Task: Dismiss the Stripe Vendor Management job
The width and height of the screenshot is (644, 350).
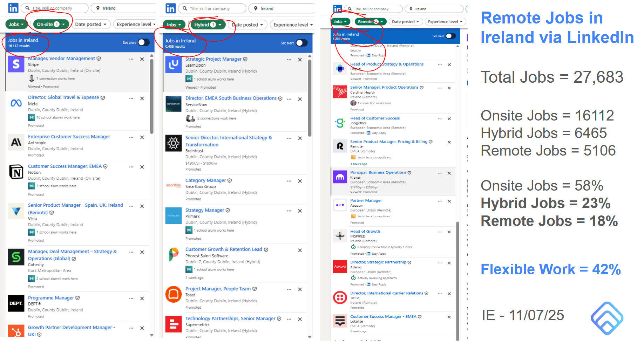Action: 142,59
